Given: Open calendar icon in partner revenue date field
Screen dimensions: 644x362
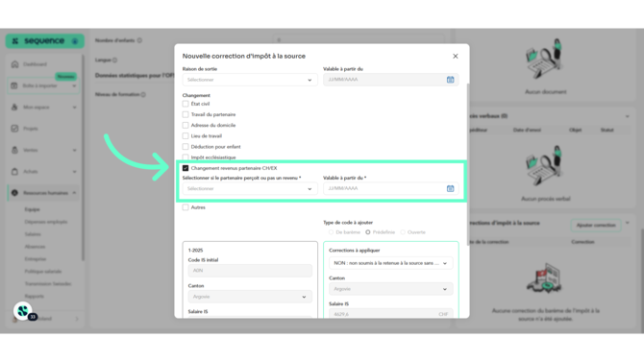Looking at the screenshot, I should pos(450,188).
